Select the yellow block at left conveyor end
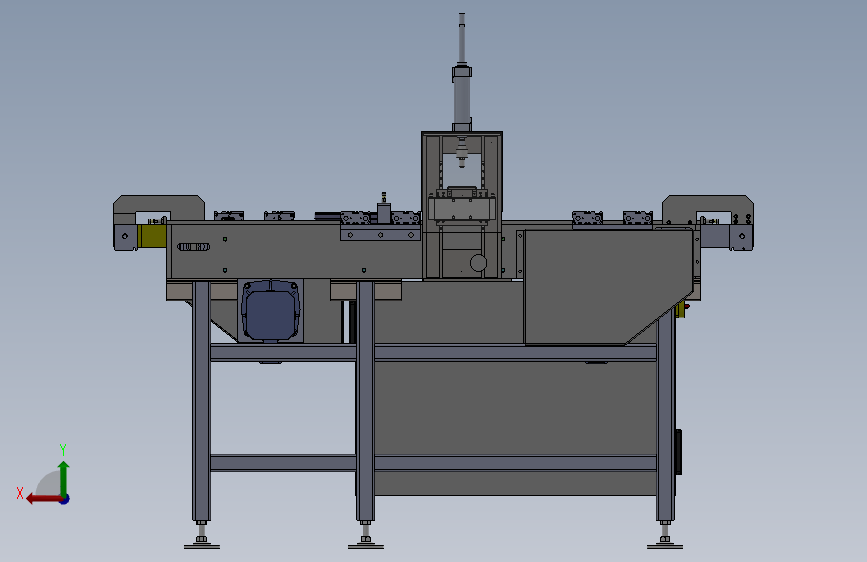 coord(152,236)
